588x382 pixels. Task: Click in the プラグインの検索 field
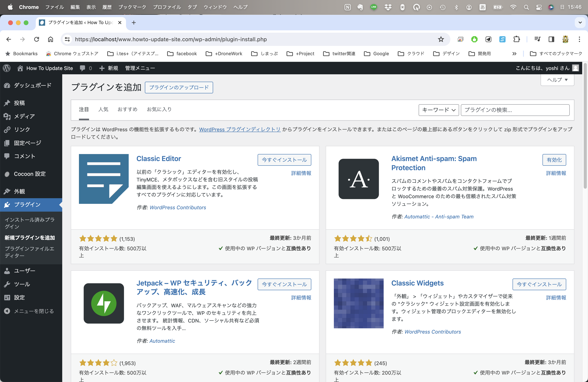pos(515,110)
